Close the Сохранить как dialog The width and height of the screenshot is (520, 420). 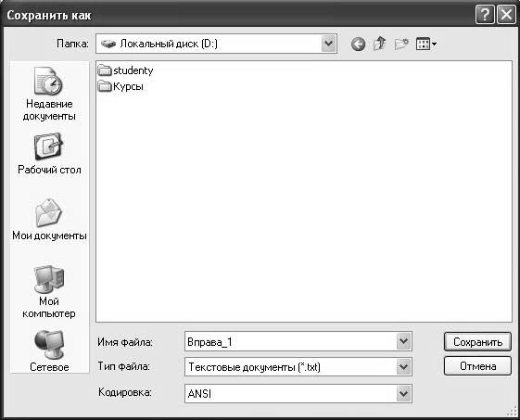click(x=506, y=15)
